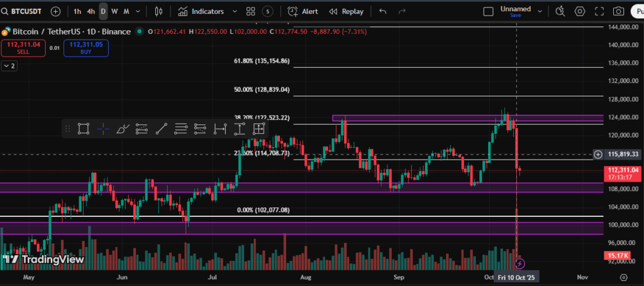Expand the collapsed indicators legend showing 2
644x286 pixels.
tap(9, 65)
